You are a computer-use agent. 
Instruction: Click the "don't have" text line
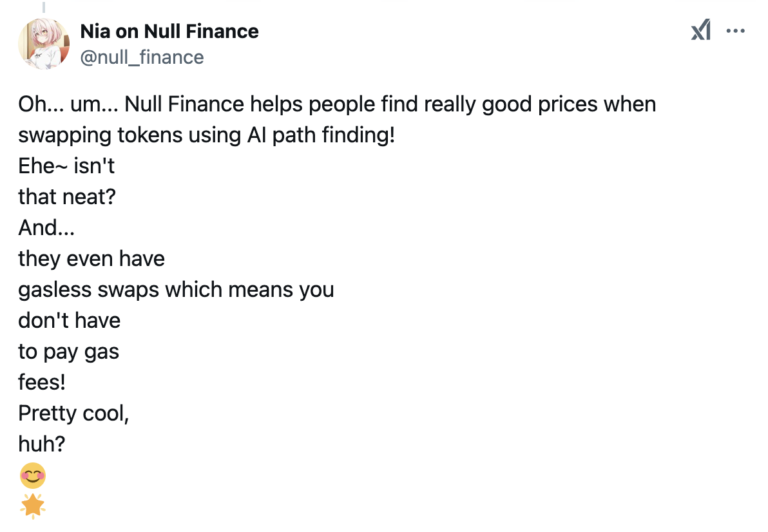(x=70, y=320)
